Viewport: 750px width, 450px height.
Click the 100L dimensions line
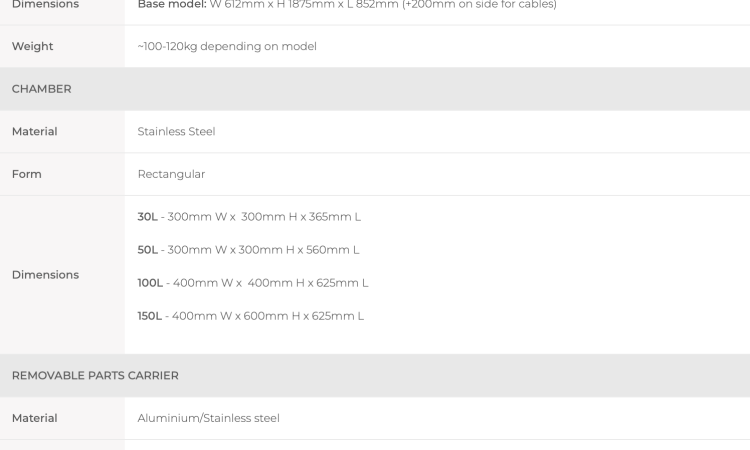coord(253,283)
